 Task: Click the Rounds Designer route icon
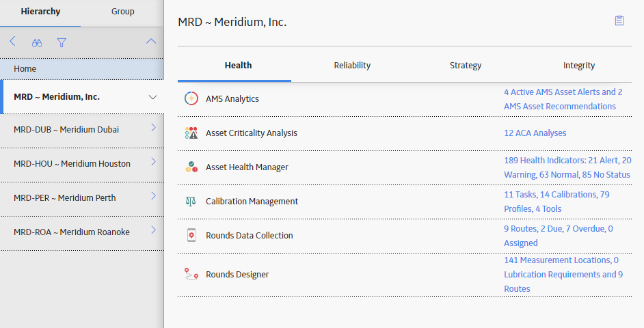pos(191,274)
